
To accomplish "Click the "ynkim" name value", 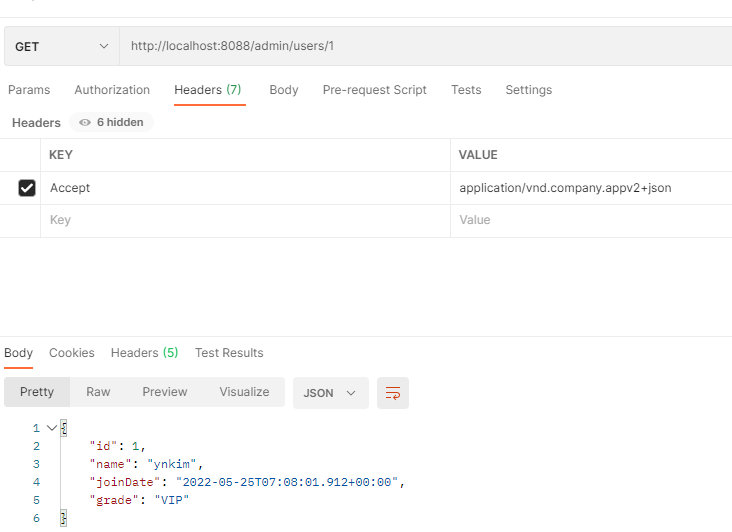I will coord(172,464).
